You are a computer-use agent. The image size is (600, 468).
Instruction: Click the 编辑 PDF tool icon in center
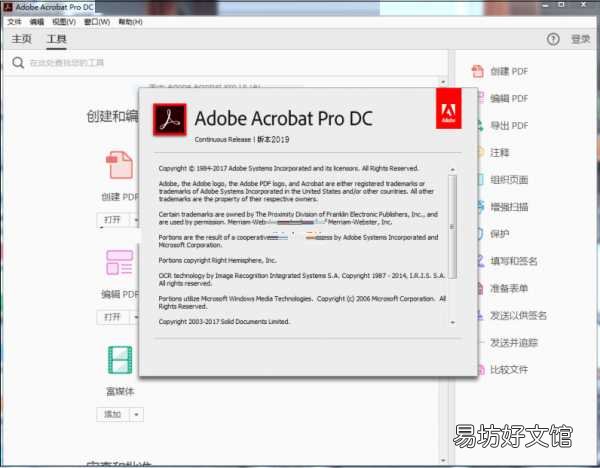click(x=119, y=263)
